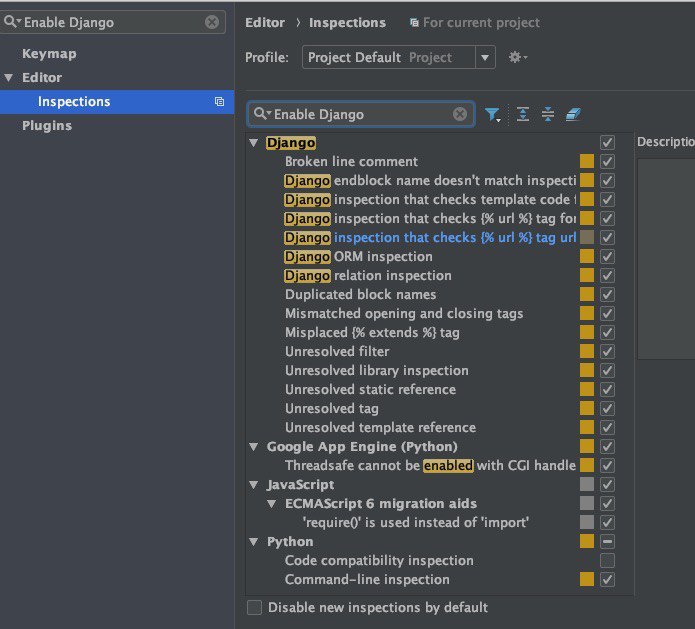The image size is (695, 629).
Task: Collapse ECMAScript 6 migration aids subgroup
Action: pos(272,504)
